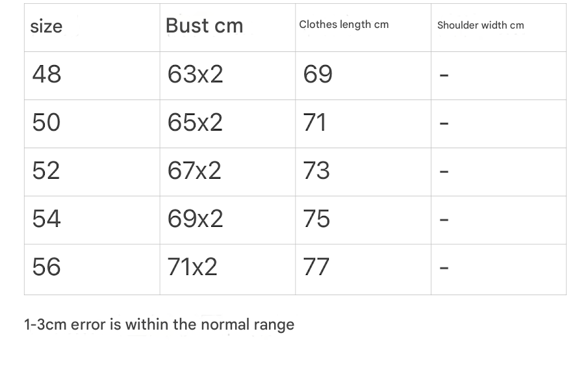
Task: Select the 71x2 bust measurement
Action: (192, 267)
